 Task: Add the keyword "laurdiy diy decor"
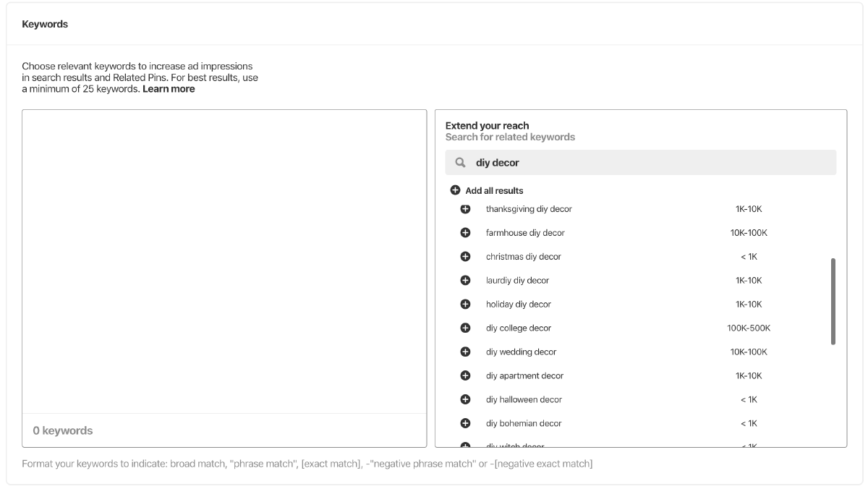[x=465, y=281]
